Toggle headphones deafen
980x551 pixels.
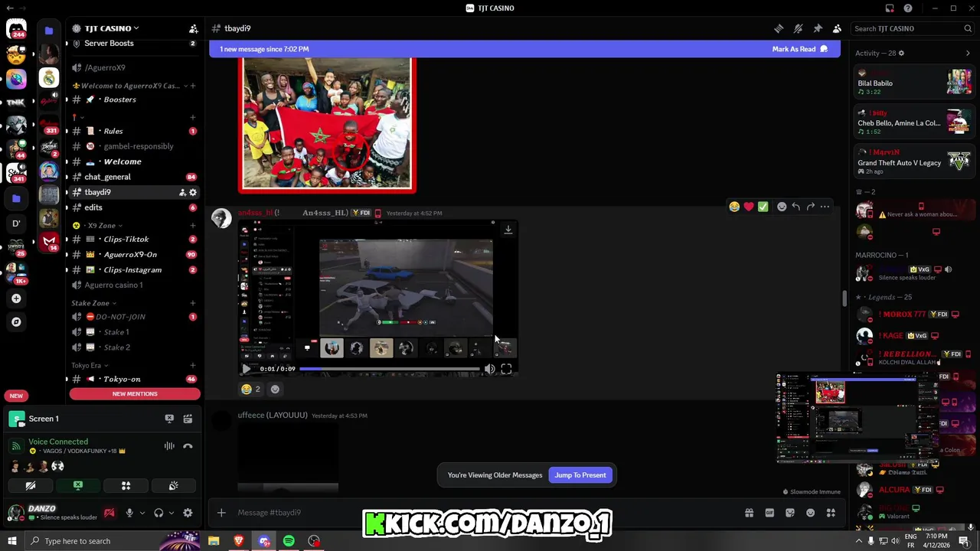(x=158, y=514)
